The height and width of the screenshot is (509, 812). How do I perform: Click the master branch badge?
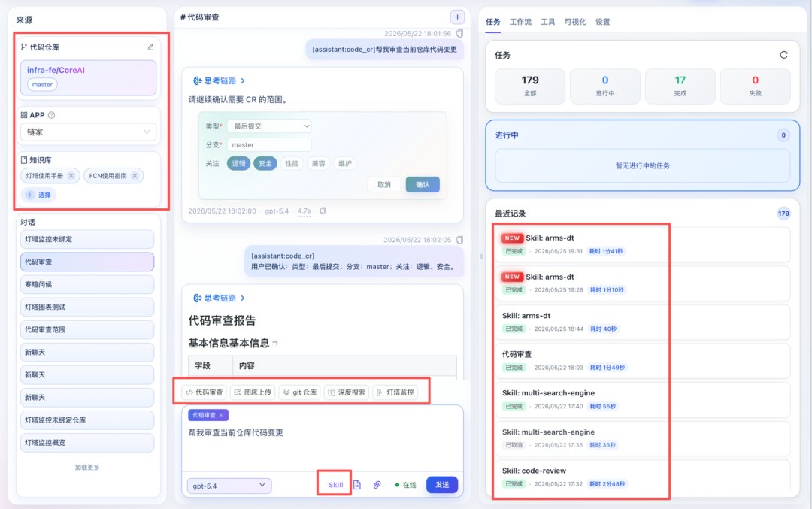(x=42, y=85)
